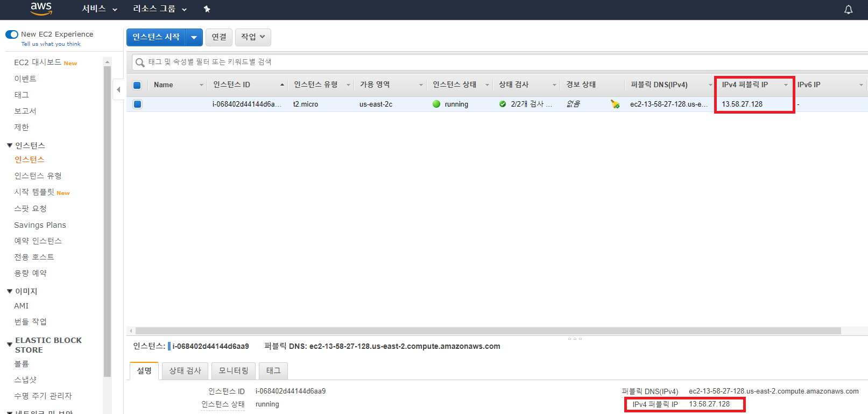Click the horizontal scrollbar under the instance table
868x414 pixels.
pyautogui.click(x=488, y=331)
